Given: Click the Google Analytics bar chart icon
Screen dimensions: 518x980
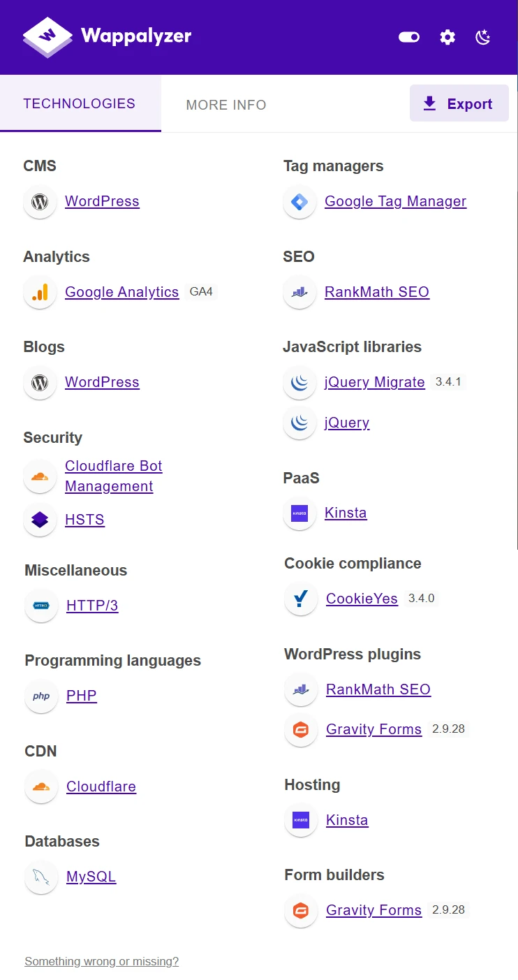Looking at the screenshot, I should click(x=40, y=292).
